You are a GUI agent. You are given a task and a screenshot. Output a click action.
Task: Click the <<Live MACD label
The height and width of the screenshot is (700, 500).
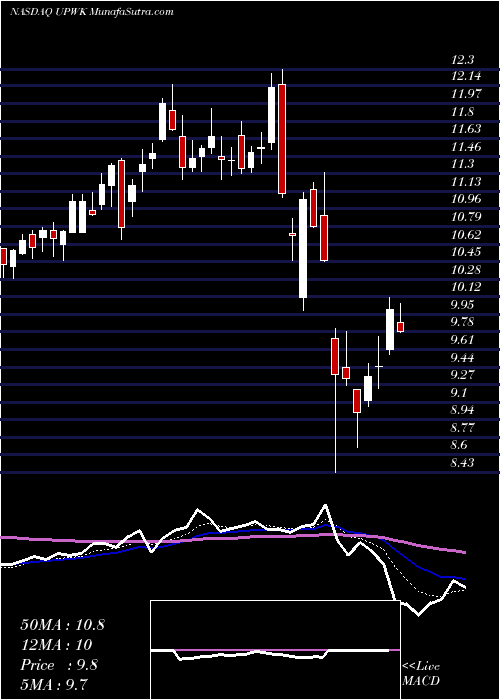(x=421, y=674)
